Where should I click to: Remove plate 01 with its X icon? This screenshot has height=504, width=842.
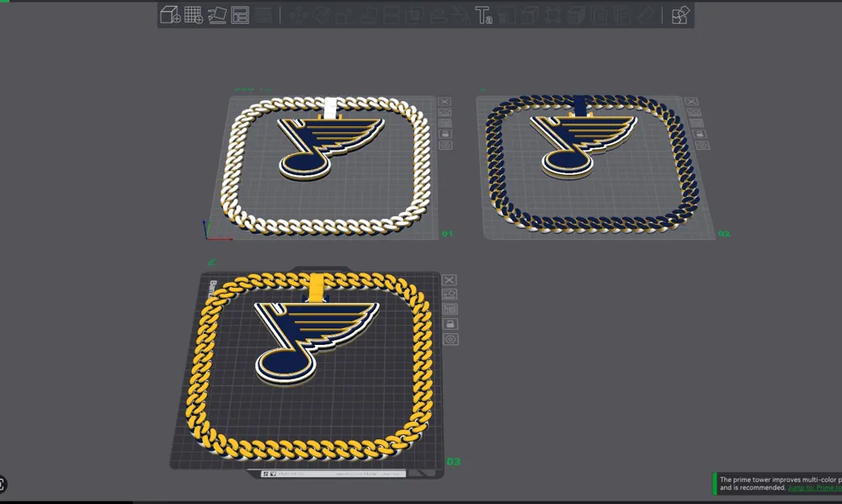pyautogui.click(x=444, y=102)
